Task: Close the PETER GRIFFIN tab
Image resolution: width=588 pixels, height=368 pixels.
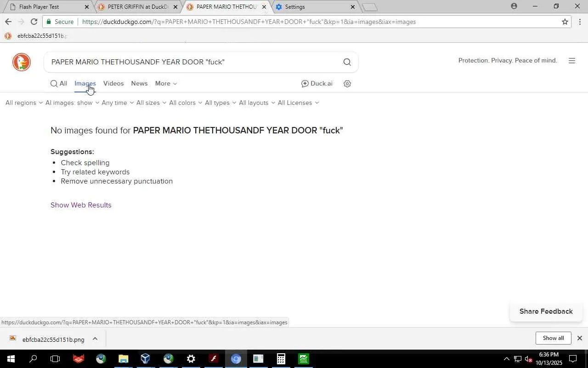Action: click(175, 7)
